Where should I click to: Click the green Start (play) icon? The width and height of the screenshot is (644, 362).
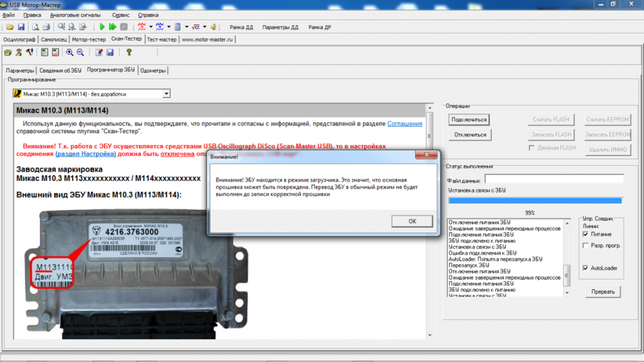point(102,27)
